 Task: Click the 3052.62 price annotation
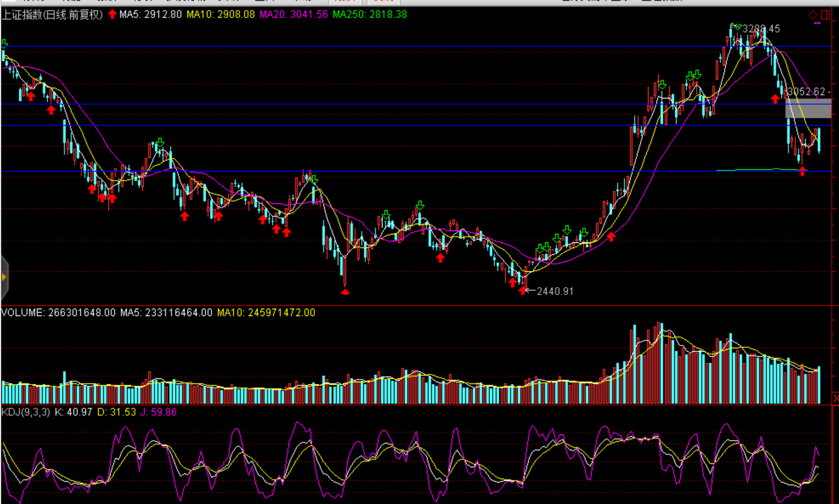tap(806, 92)
